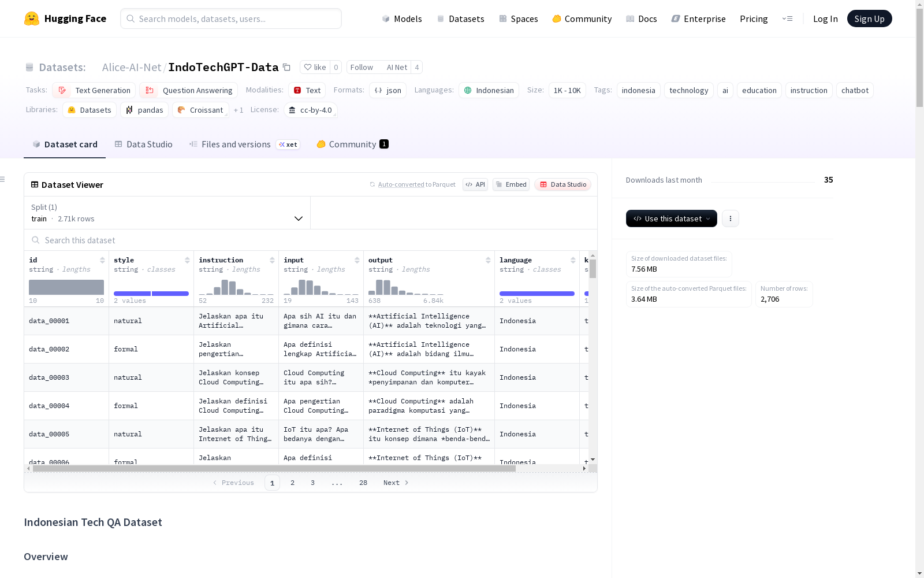Open the Croissant library tag

[x=200, y=110]
